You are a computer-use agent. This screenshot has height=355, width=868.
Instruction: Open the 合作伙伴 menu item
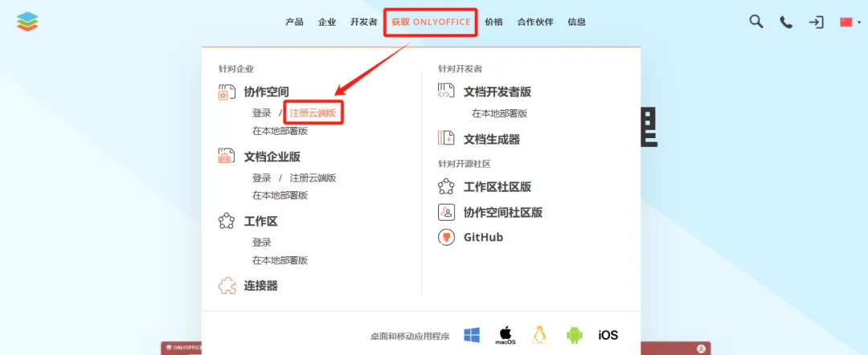[535, 22]
